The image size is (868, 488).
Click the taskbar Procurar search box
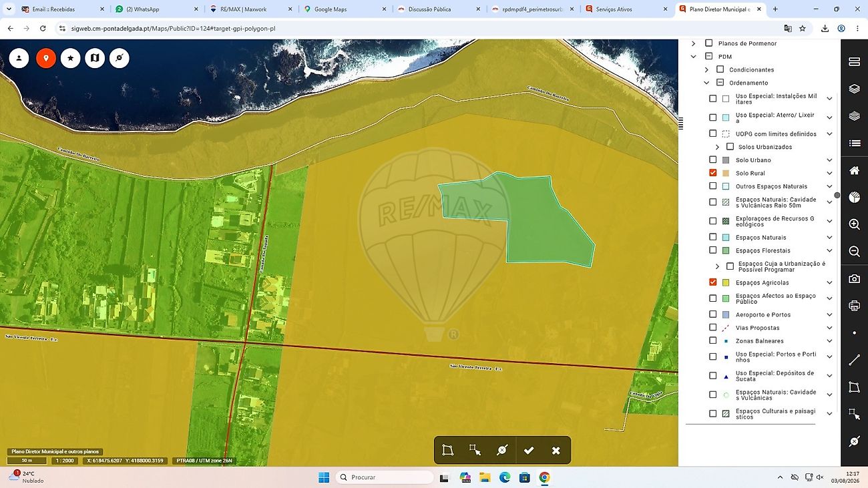(x=385, y=477)
